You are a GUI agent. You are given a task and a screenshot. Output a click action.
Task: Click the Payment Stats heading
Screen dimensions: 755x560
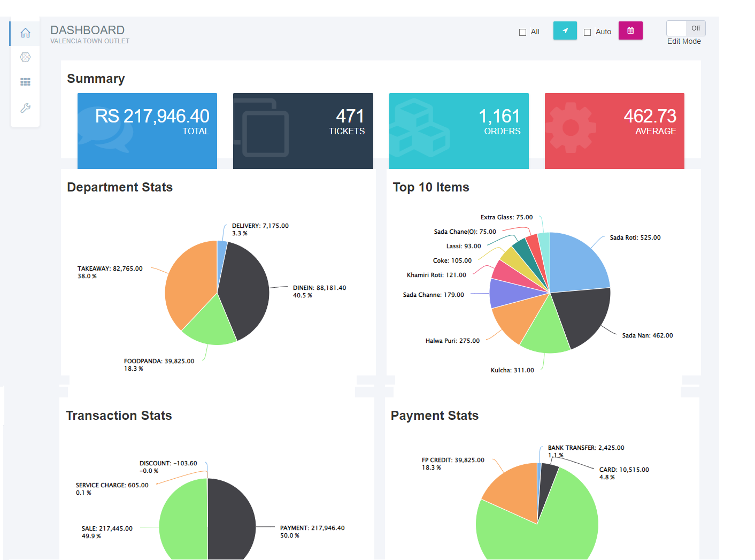click(x=435, y=416)
